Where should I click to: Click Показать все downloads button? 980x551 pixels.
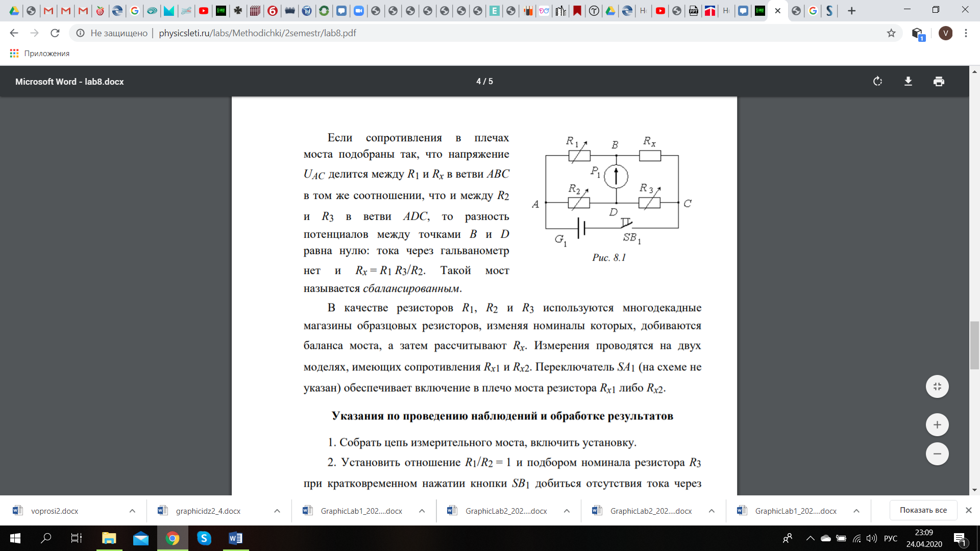click(x=923, y=510)
